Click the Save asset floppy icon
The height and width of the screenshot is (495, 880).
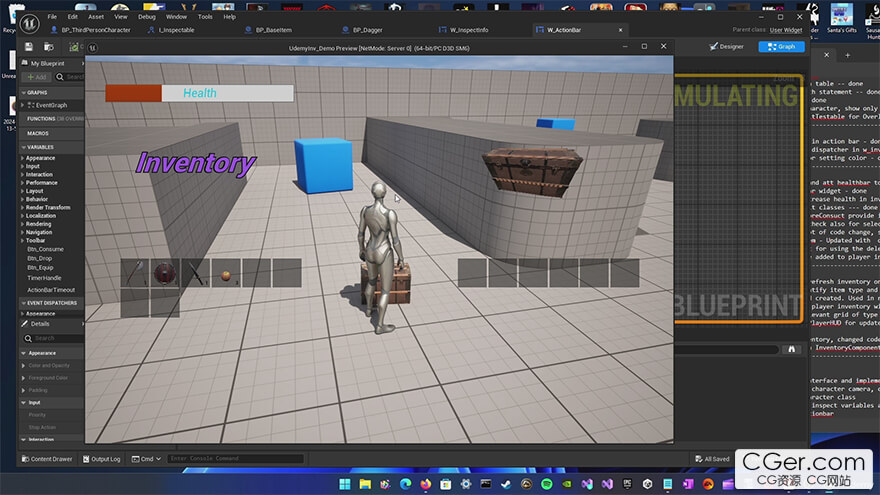coord(29,47)
